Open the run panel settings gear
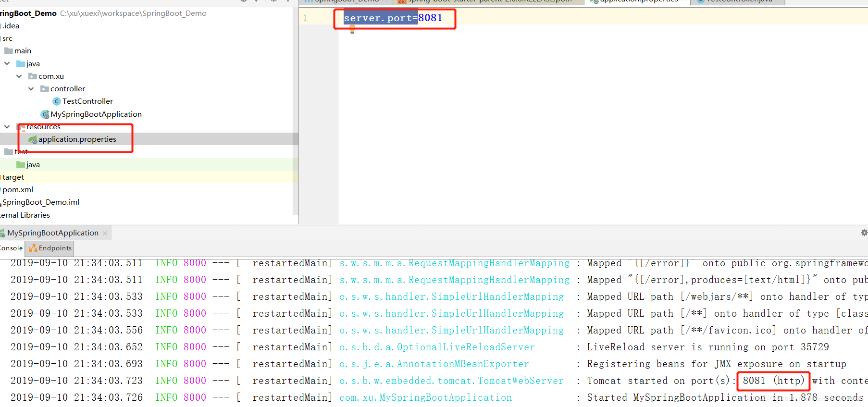 (x=864, y=233)
